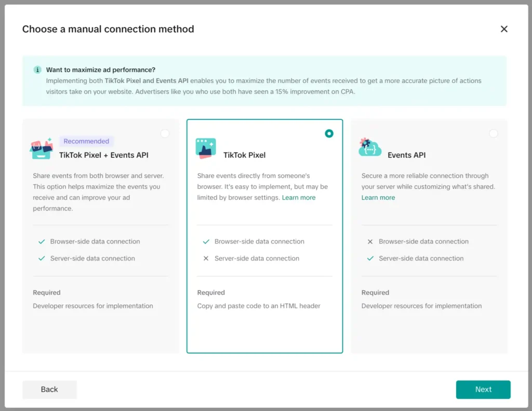The height and width of the screenshot is (411, 532).
Task: Click the TikTok Pixel + Events API title
Action: click(x=104, y=155)
